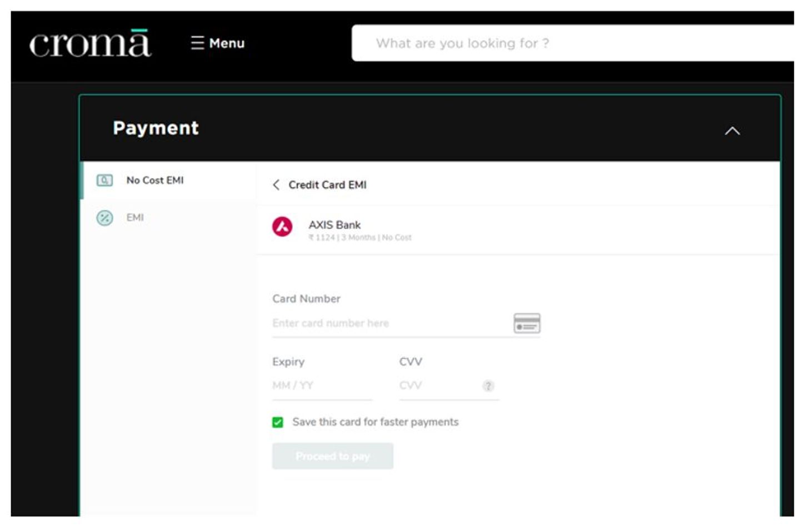Image resolution: width=800 pixels, height=532 pixels.
Task: Click the AXIS Bank logo
Action: click(282, 227)
